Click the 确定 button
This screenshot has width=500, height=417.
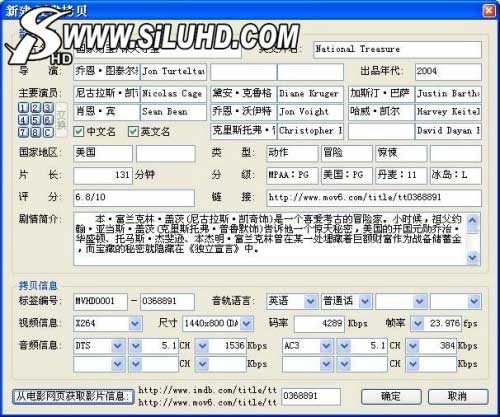point(391,397)
